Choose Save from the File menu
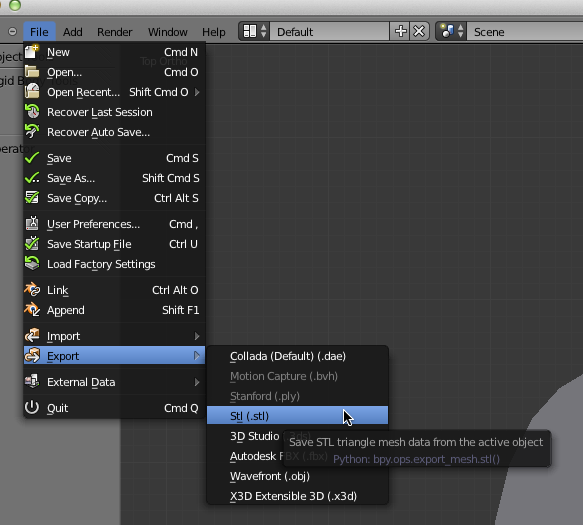The width and height of the screenshot is (583, 525). (114, 158)
